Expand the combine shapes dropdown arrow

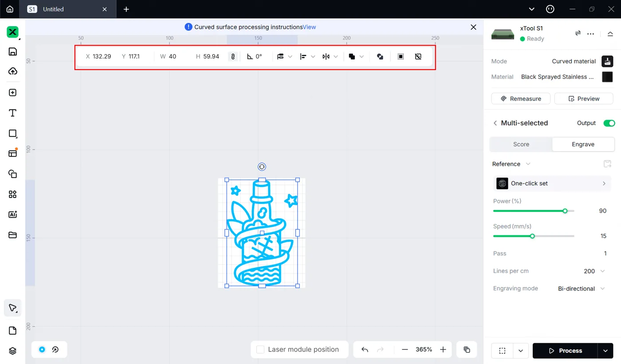pyautogui.click(x=362, y=57)
